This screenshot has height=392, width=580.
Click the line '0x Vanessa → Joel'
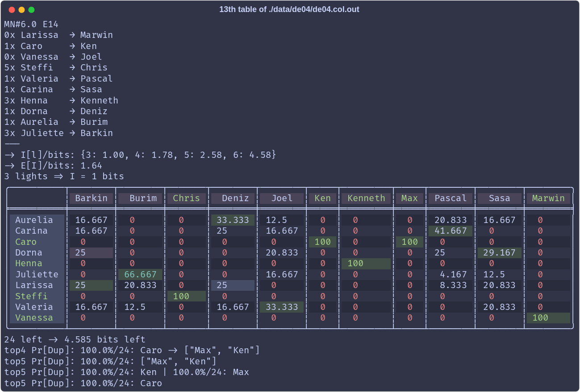click(x=53, y=57)
